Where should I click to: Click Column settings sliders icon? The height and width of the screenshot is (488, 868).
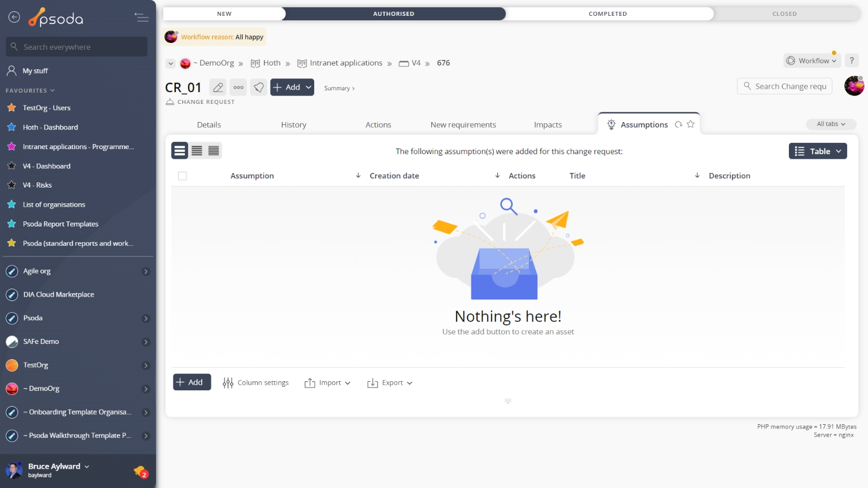click(x=228, y=383)
